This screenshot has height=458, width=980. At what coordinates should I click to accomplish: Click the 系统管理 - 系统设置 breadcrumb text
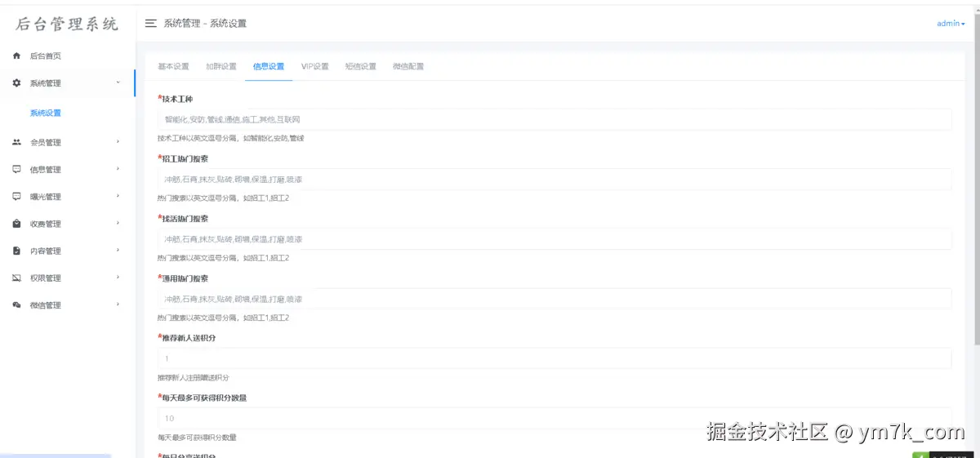205,24
